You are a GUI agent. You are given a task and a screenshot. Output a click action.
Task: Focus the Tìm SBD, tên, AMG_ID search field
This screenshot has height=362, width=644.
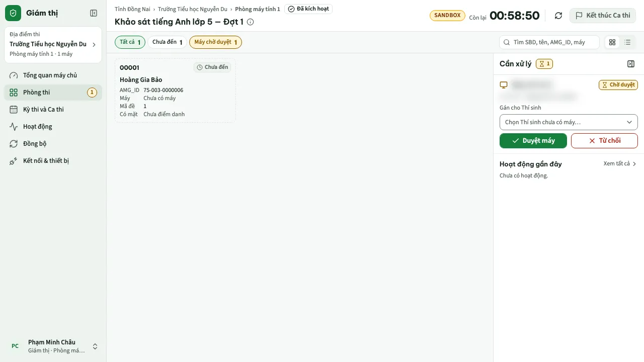point(549,42)
